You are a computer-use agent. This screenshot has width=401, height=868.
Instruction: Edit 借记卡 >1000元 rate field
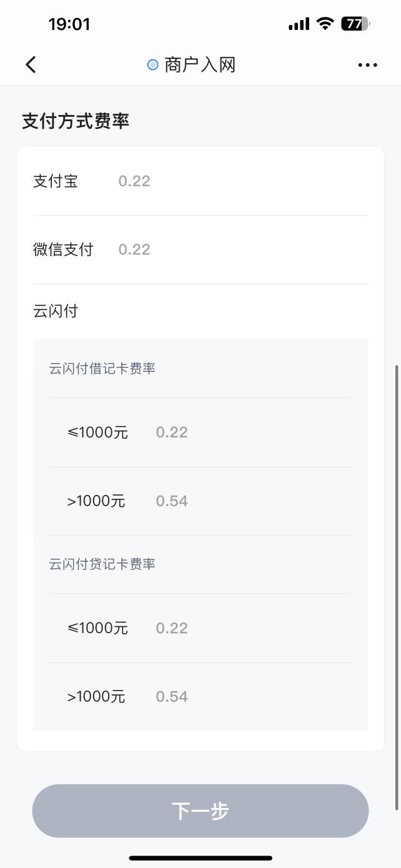point(253,501)
